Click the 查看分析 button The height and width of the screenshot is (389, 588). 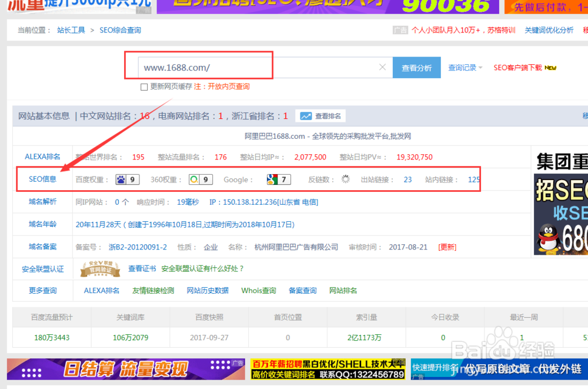(x=417, y=68)
